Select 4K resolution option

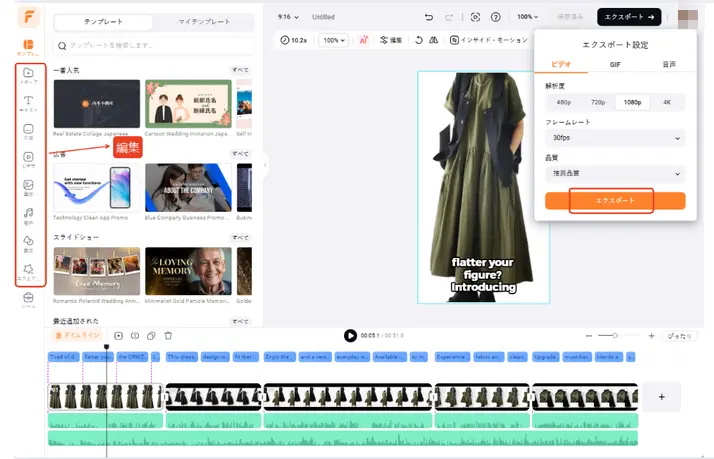coord(667,102)
